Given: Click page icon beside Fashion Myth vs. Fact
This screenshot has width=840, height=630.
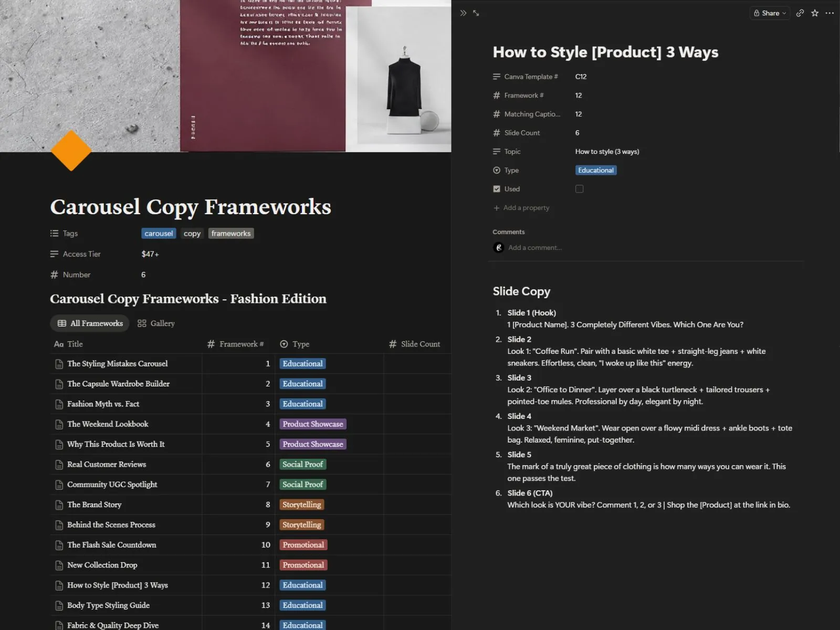Looking at the screenshot, I should coord(59,404).
